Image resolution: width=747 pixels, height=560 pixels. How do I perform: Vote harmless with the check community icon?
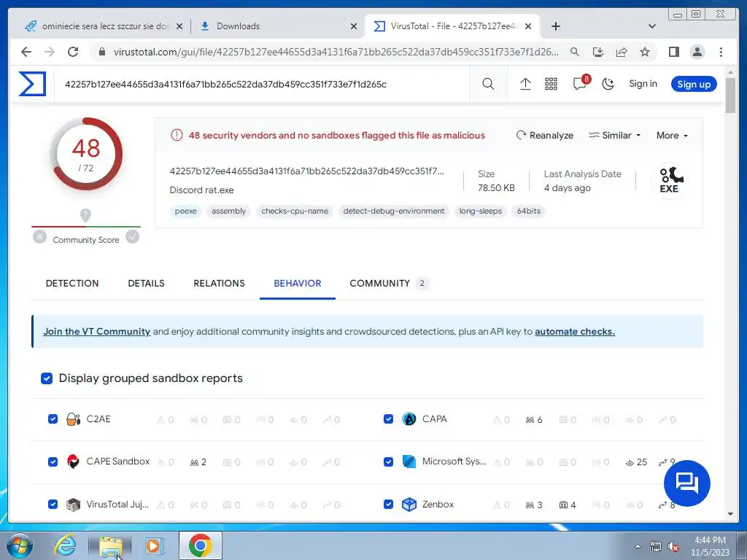pyautogui.click(x=133, y=236)
